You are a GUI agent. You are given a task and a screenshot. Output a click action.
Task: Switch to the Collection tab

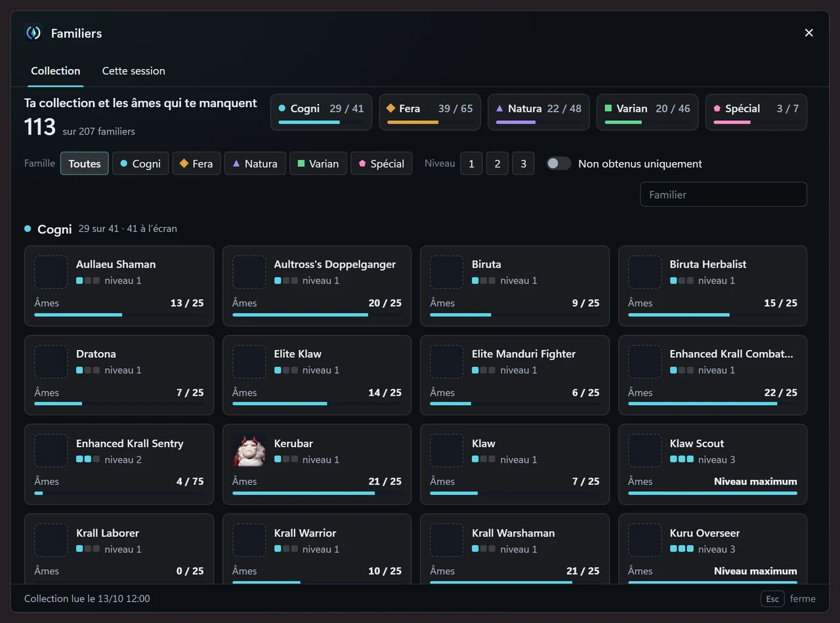pyautogui.click(x=56, y=71)
